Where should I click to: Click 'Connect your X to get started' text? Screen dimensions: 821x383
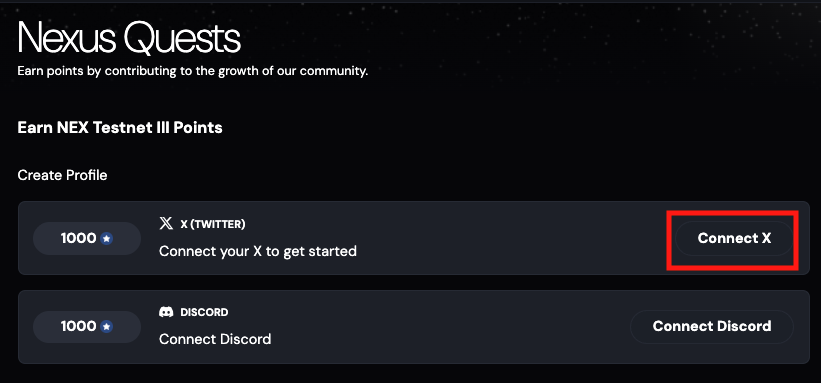point(258,251)
